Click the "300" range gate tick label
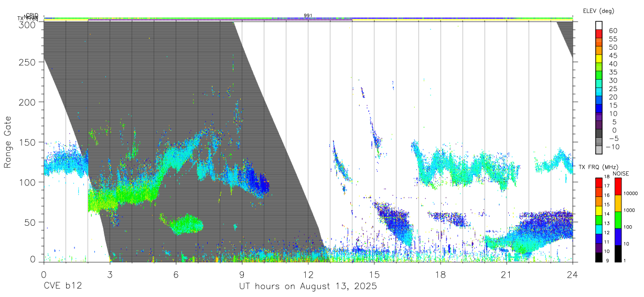 [27, 24]
